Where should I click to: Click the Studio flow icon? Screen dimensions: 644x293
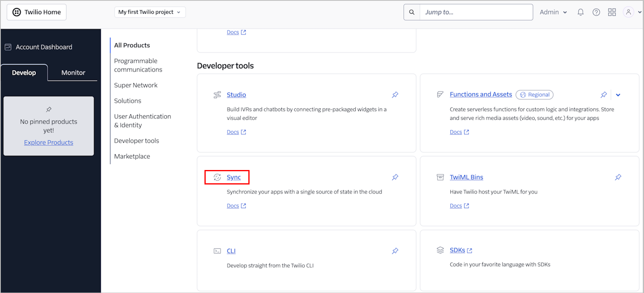pos(217,95)
